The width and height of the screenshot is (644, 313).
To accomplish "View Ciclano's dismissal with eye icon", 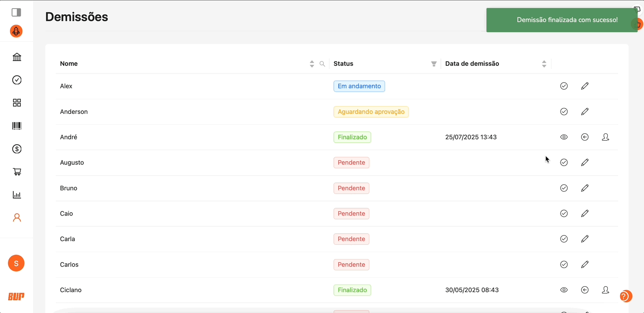I will (x=564, y=290).
